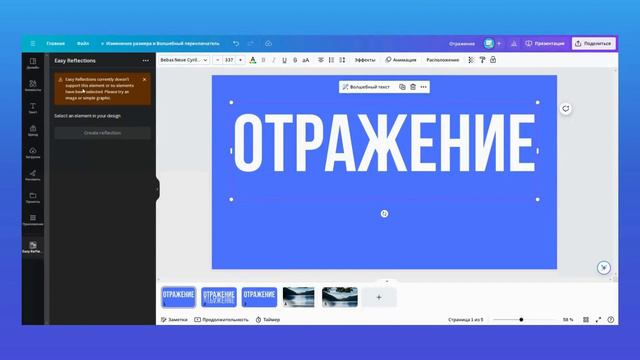Start Презентация present mode
The height and width of the screenshot is (360, 640).
click(545, 43)
